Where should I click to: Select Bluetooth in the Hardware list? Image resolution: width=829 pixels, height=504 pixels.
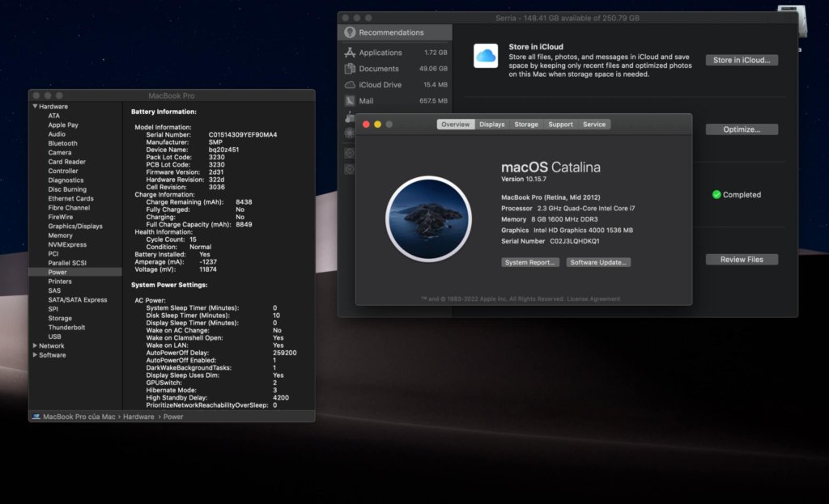pos(62,143)
